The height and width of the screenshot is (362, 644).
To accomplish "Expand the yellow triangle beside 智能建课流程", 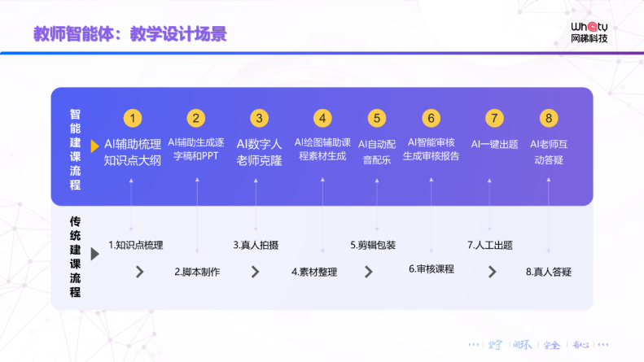I will [x=94, y=146].
